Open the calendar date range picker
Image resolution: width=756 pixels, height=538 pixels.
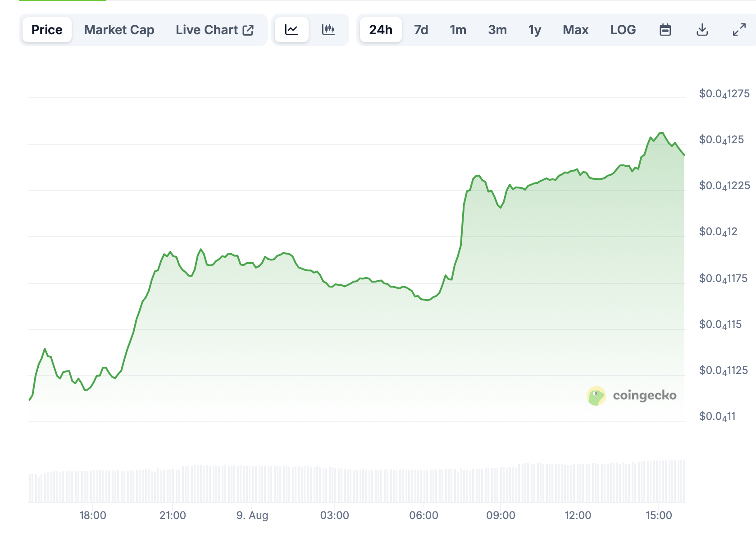coord(665,30)
